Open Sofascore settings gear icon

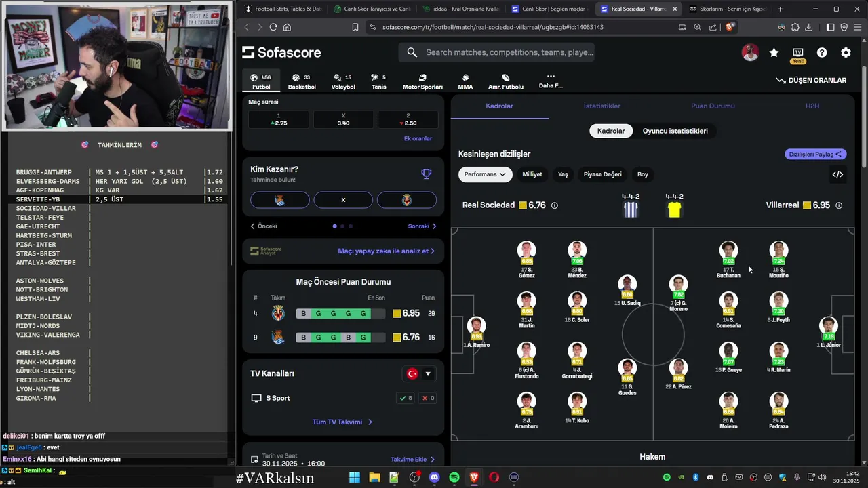846,53
